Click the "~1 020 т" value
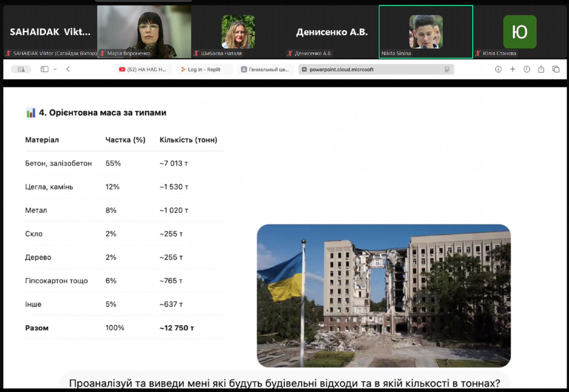The image size is (569, 392). click(174, 210)
